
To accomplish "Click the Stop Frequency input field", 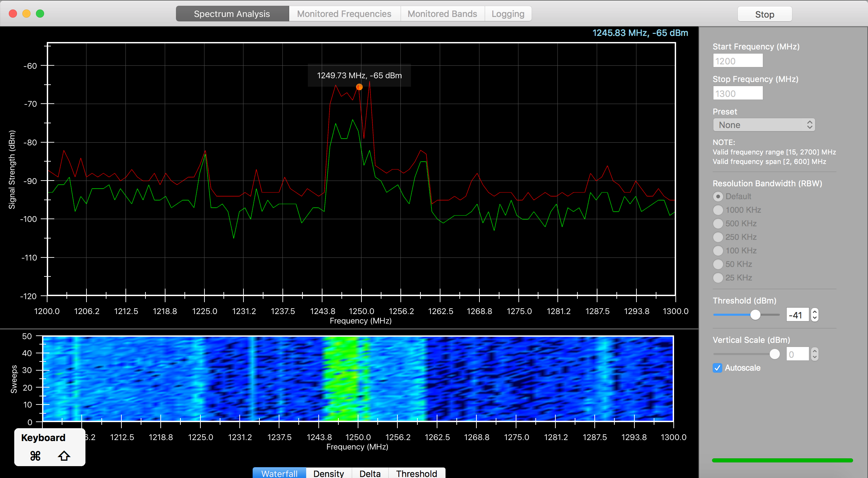I will [x=738, y=93].
